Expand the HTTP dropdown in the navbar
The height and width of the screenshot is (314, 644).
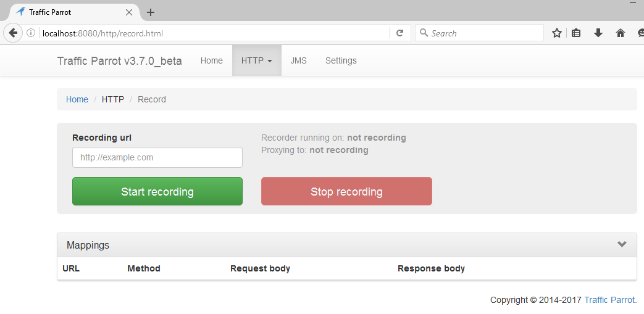coord(256,60)
